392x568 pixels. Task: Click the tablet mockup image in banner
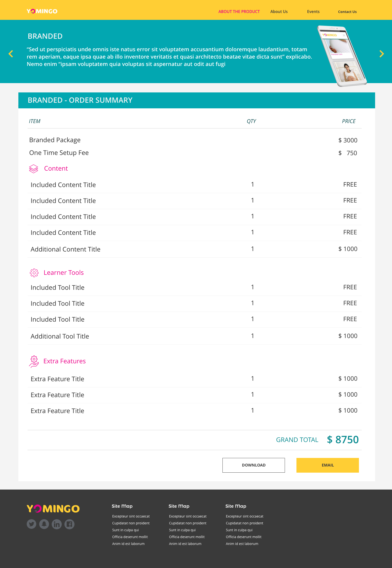point(342,56)
